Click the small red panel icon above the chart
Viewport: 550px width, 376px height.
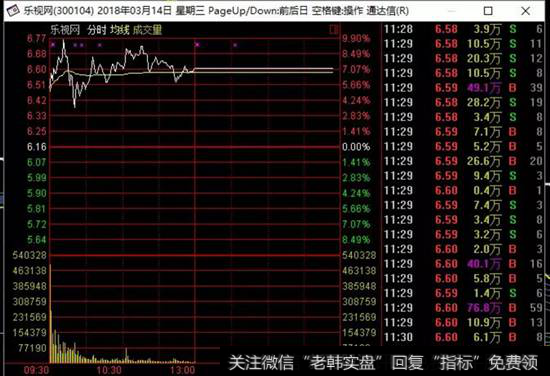(333, 30)
